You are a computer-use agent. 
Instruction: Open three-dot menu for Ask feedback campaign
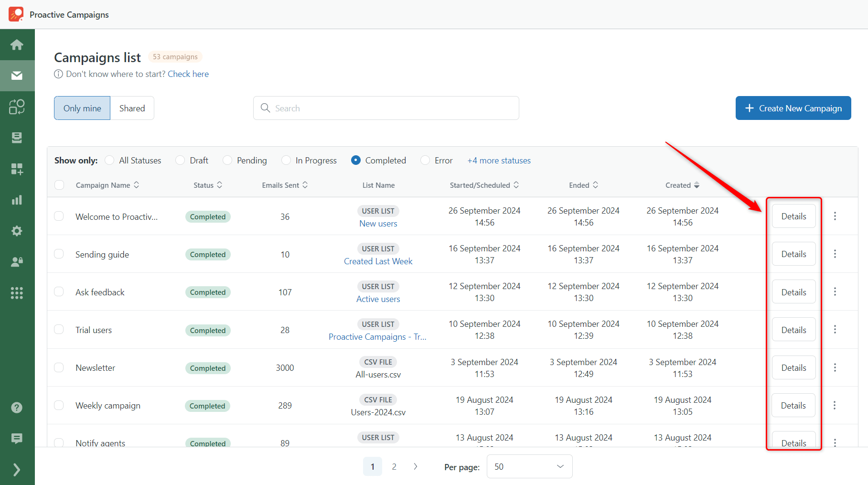click(x=835, y=291)
